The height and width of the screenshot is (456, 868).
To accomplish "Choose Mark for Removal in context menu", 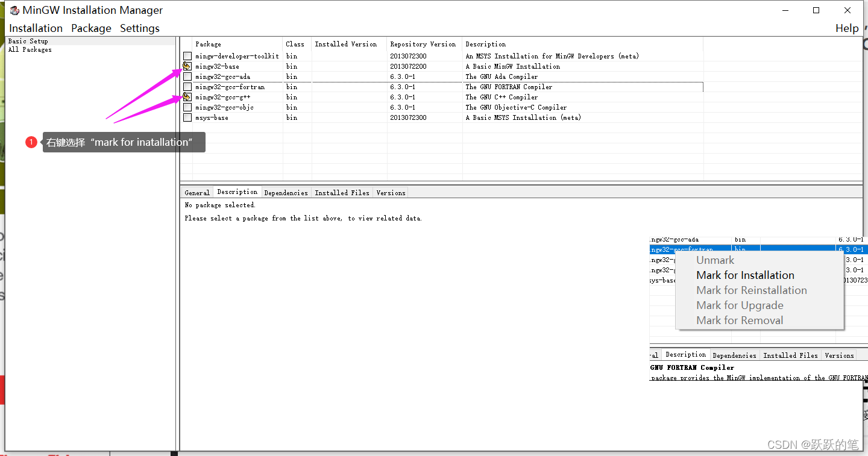I will (x=740, y=320).
